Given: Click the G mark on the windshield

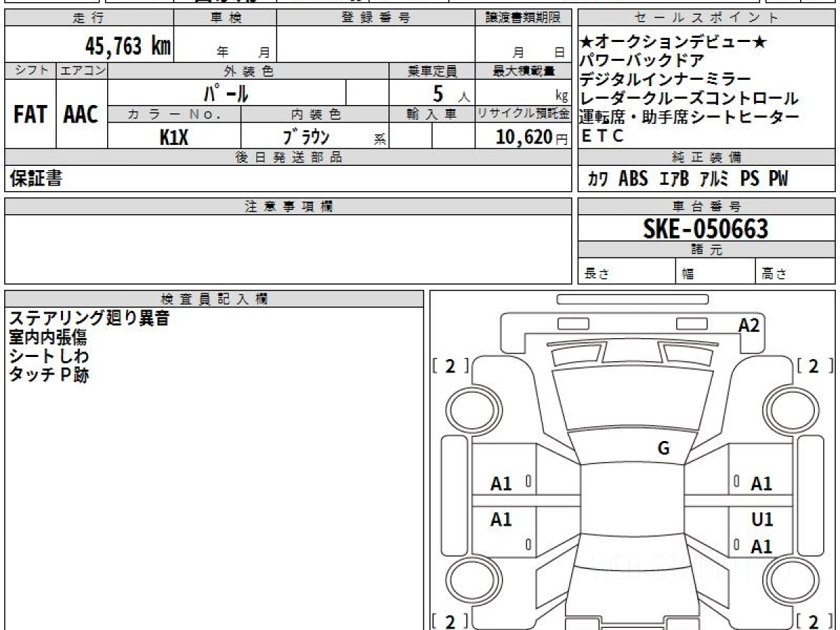Looking at the screenshot, I should tap(664, 449).
